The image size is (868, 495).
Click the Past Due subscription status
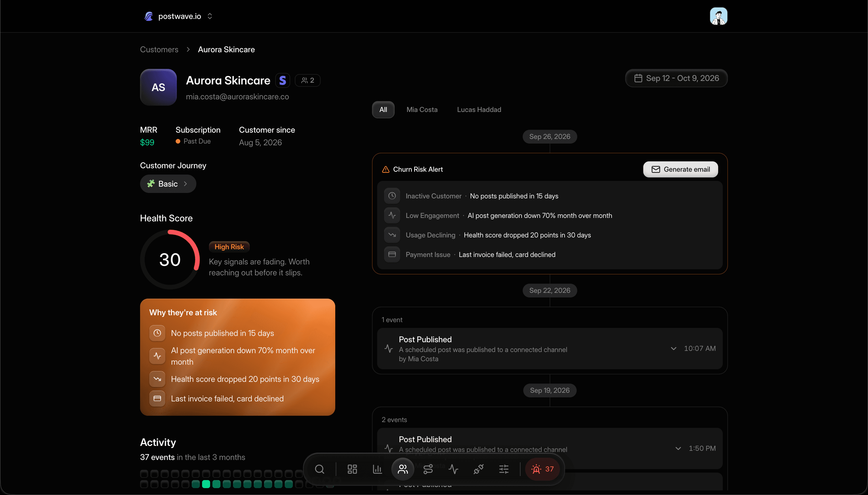(193, 142)
